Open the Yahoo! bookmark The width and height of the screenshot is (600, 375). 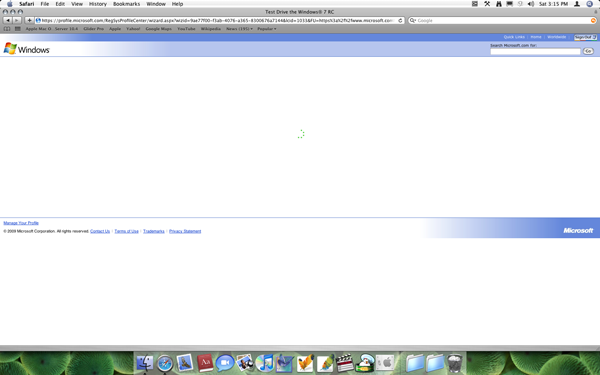pyautogui.click(x=133, y=29)
